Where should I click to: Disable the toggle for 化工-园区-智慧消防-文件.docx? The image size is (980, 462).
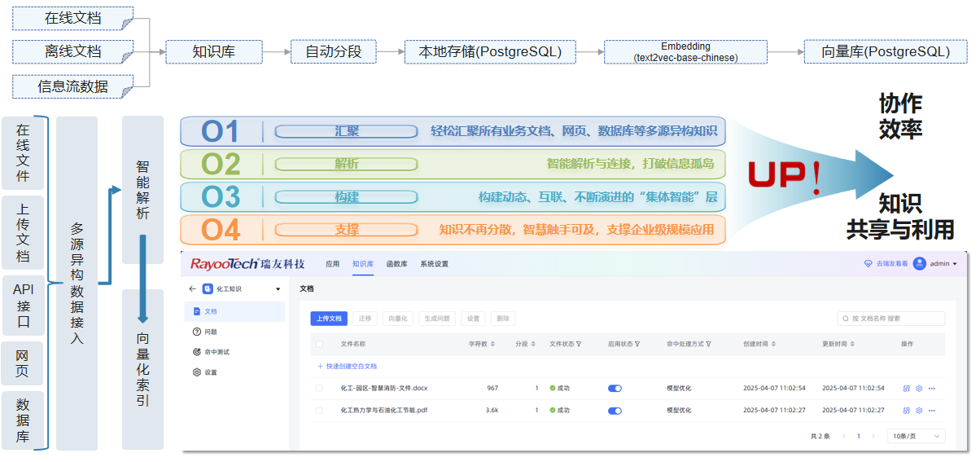click(615, 388)
